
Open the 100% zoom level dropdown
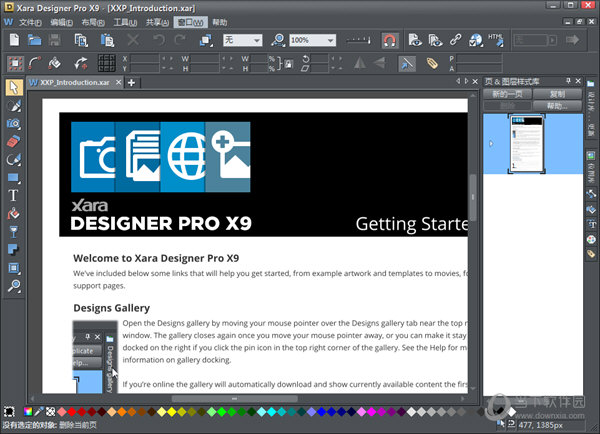313,40
